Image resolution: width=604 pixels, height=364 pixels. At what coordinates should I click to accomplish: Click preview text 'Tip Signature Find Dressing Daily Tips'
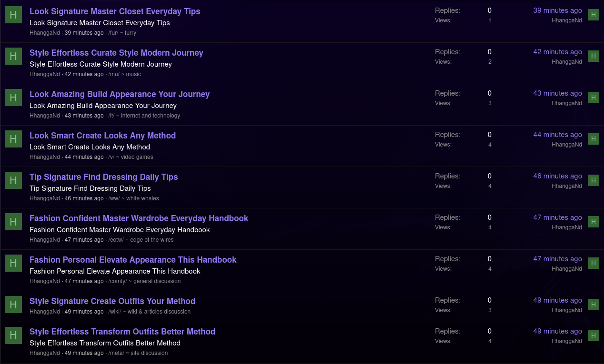[90, 188]
